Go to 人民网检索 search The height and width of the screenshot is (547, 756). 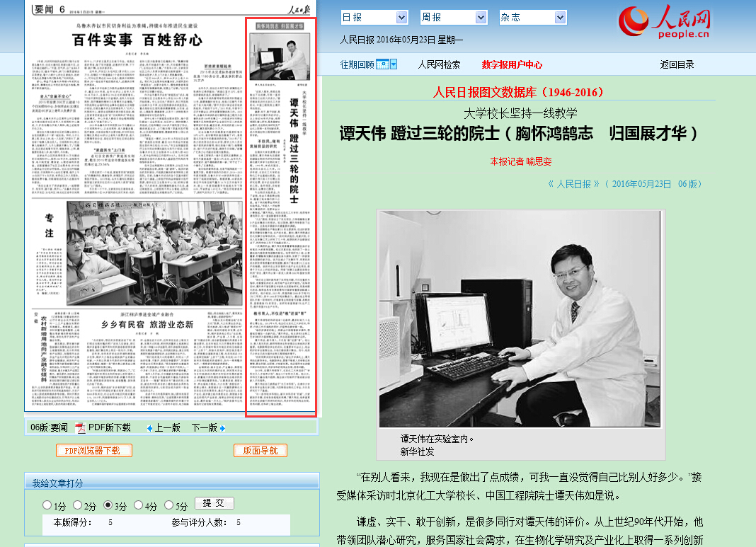click(439, 64)
